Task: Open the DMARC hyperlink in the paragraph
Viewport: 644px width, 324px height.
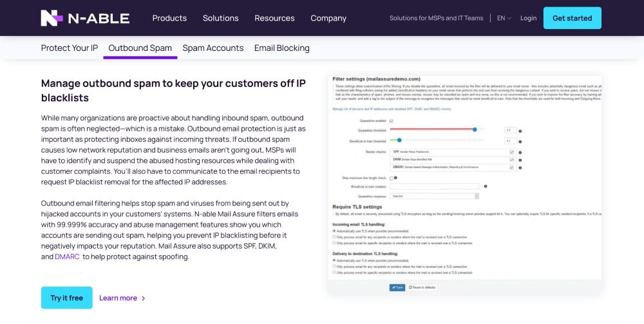Action: [67, 256]
